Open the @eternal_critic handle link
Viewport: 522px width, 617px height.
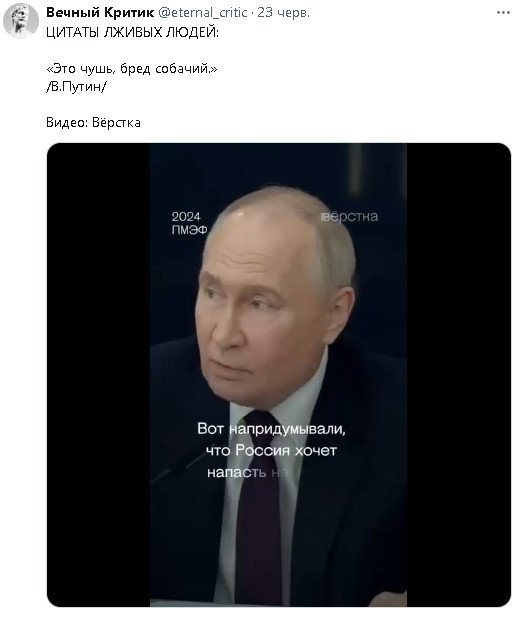pyautogui.click(x=203, y=13)
